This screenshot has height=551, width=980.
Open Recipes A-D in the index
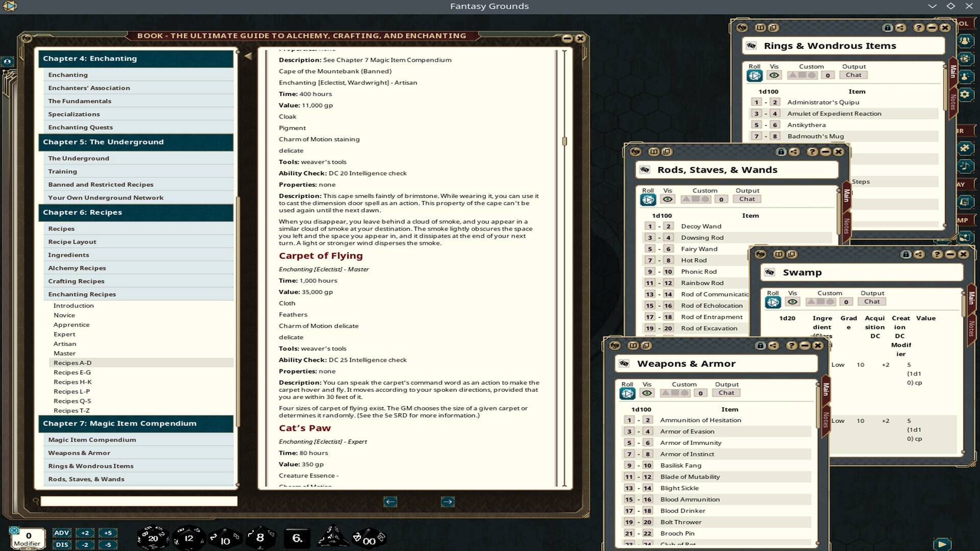click(x=141, y=363)
